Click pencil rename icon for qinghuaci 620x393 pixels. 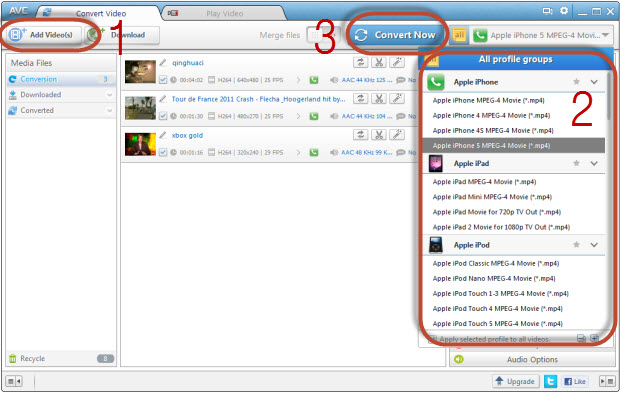click(163, 62)
